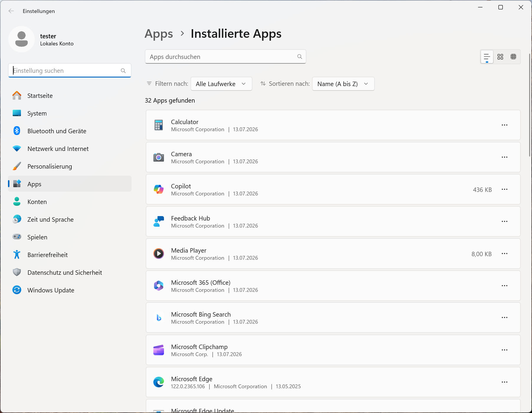Click the Microsoft Bing Search icon
The image size is (532, 413).
[159, 317]
